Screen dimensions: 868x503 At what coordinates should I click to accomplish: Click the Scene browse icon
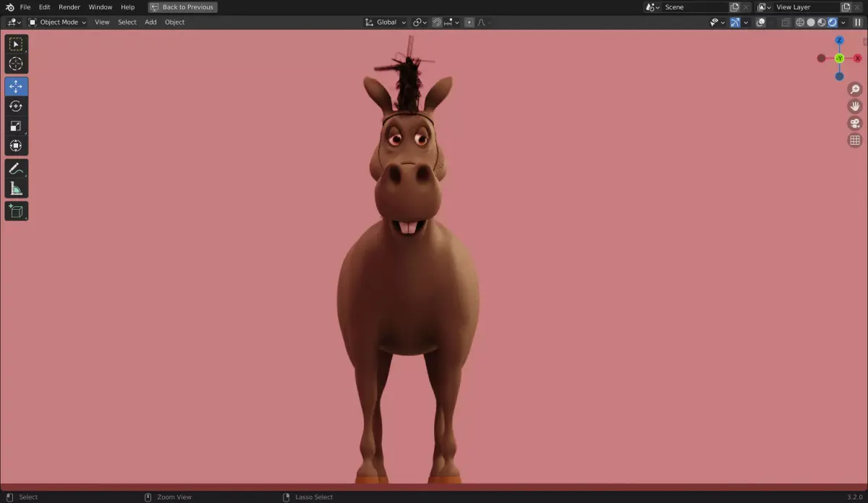(x=652, y=7)
